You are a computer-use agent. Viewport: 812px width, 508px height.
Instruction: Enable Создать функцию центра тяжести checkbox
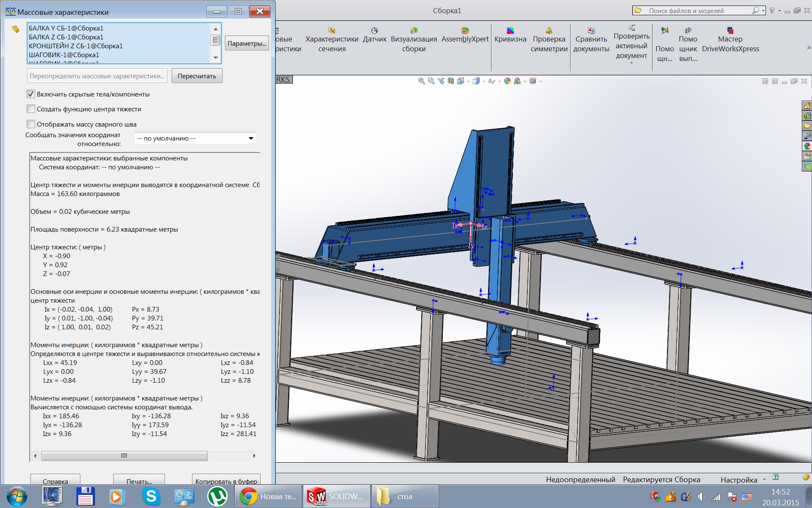31,109
